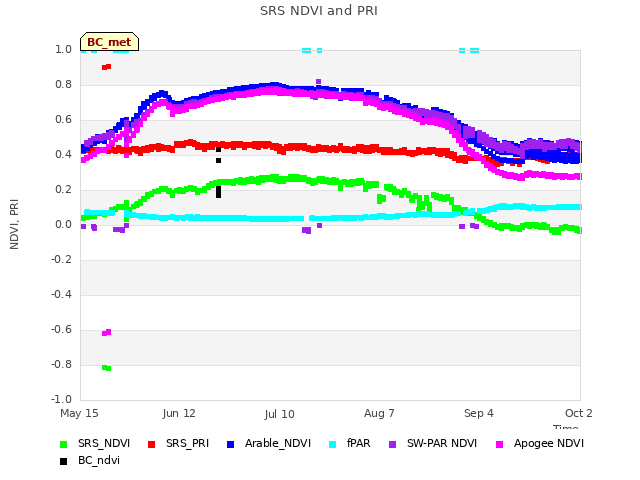Toggle the fPAR series label
The image size is (640, 480).
[x=358, y=444]
